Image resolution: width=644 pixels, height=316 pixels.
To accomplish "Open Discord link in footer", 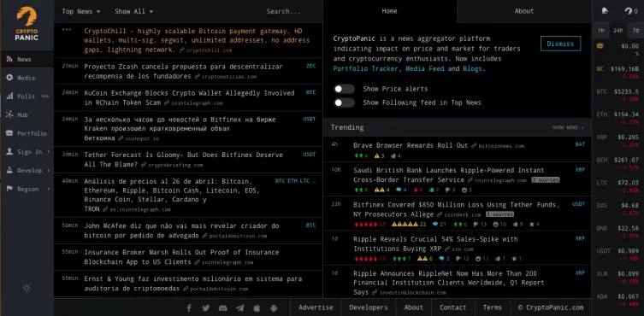I will pyautogui.click(x=223, y=307).
